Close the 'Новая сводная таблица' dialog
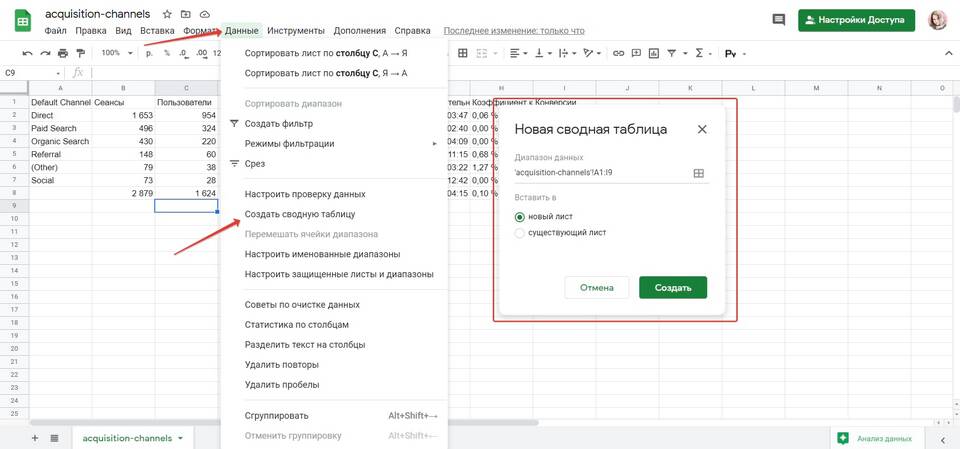This screenshot has height=449, width=960. pos(702,129)
